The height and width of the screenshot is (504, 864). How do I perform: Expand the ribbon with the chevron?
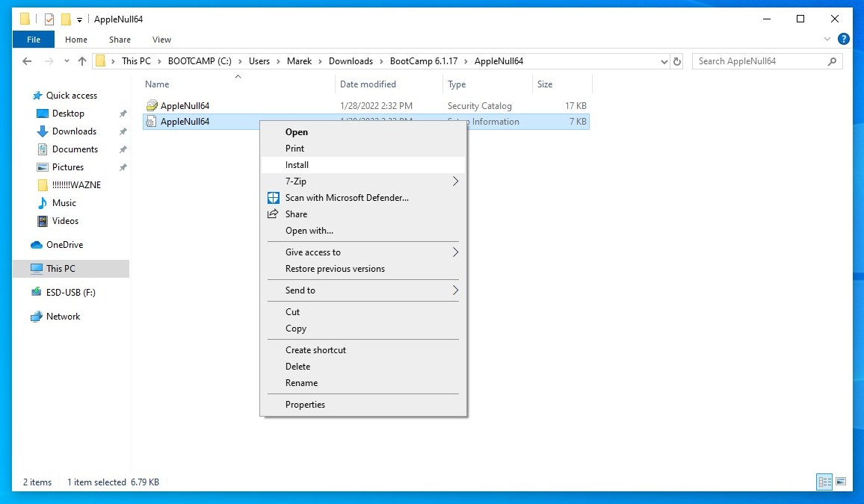point(827,39)
